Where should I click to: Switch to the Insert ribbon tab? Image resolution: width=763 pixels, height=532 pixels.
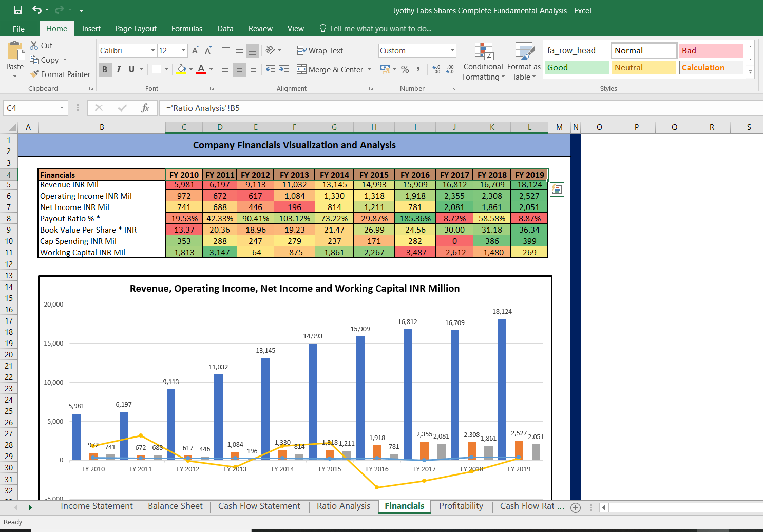point(91,29)
